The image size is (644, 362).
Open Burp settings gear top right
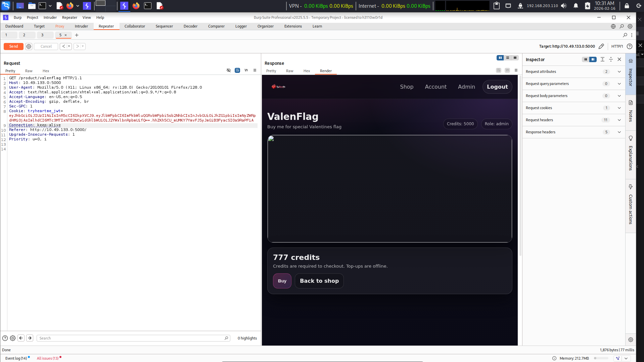pyautogui.click(x=630, y=26)
